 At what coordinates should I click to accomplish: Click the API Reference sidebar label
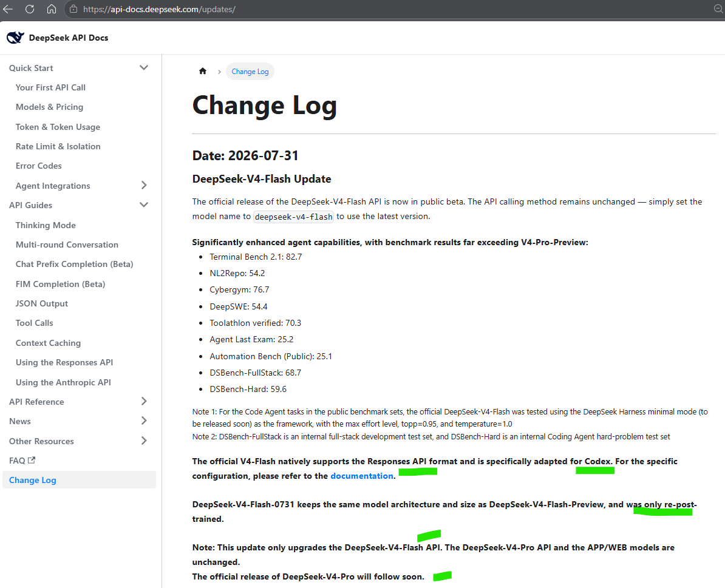point(36,401)
